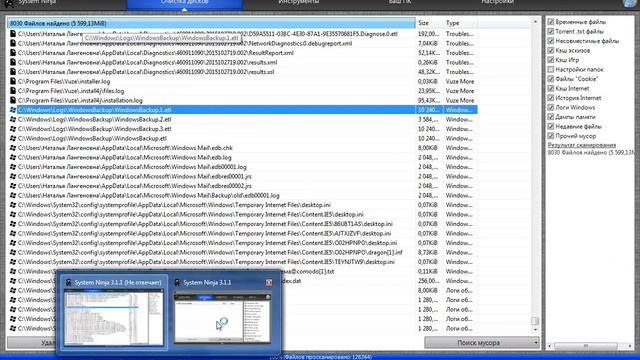Open the Инструменты tab
This screenshot has height=360, width=640.
coord(298,2)
